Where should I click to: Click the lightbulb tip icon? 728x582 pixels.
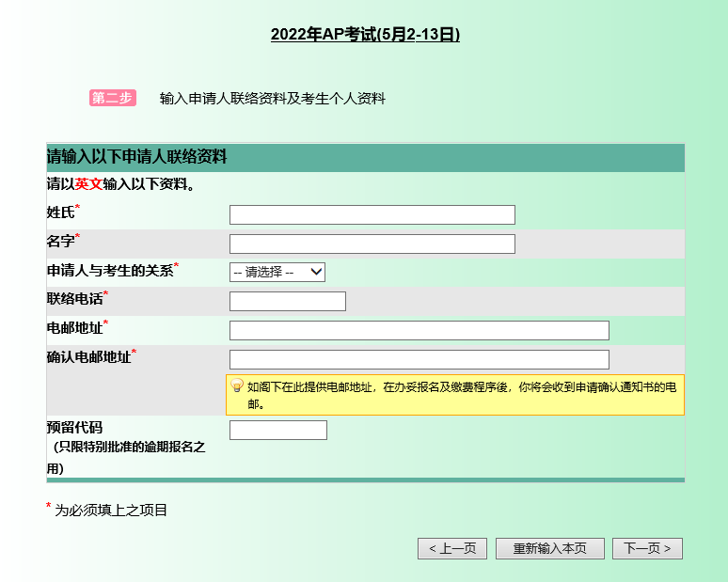click(x=237, y=385)
